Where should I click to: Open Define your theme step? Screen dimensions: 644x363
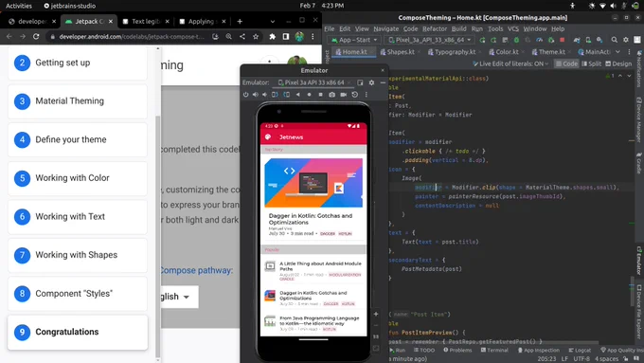[x=78, y=139]
